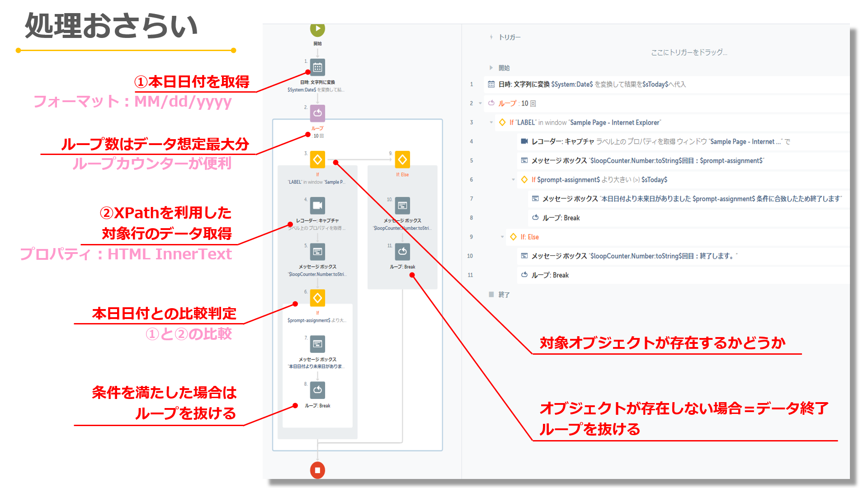Click diamond If icon in list row 6
The image size is (868, 488).
524,179
